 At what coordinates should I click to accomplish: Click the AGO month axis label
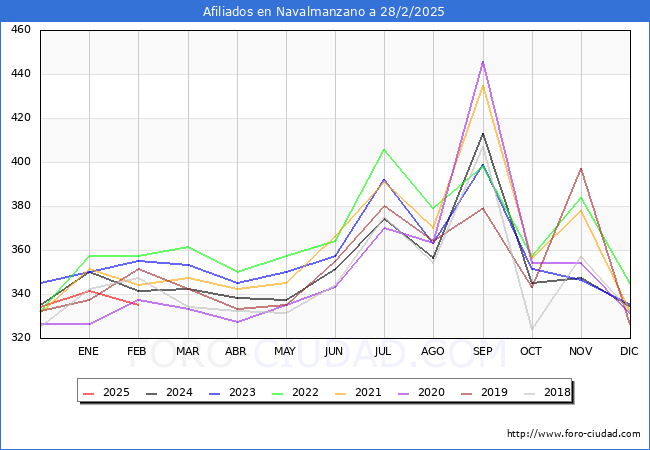pyautogui.click(x=433, y=351)
